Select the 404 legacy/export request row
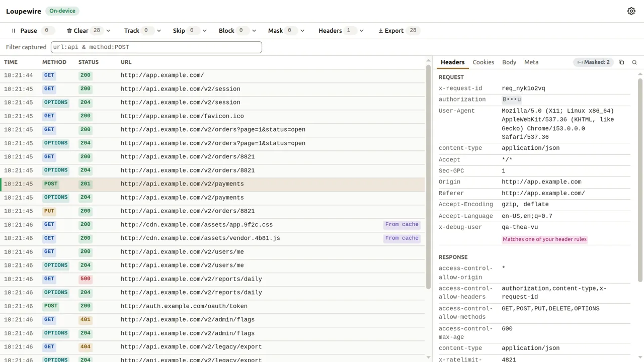Screen dimensions: 644x362 212,347
